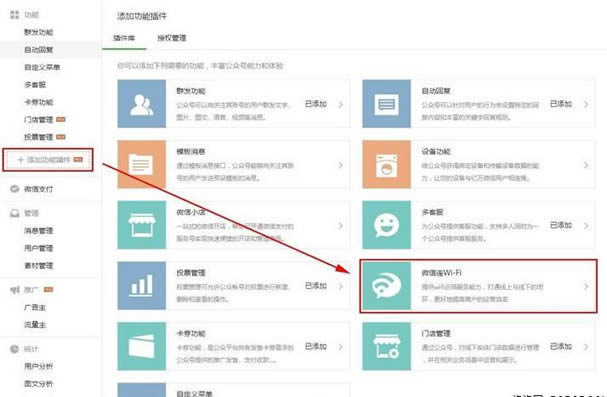Image resolution: width=607 pixels, height=397 pixels.
Task: Open 消息管理 in the sidebar
Action: click(x=39, y=231)
